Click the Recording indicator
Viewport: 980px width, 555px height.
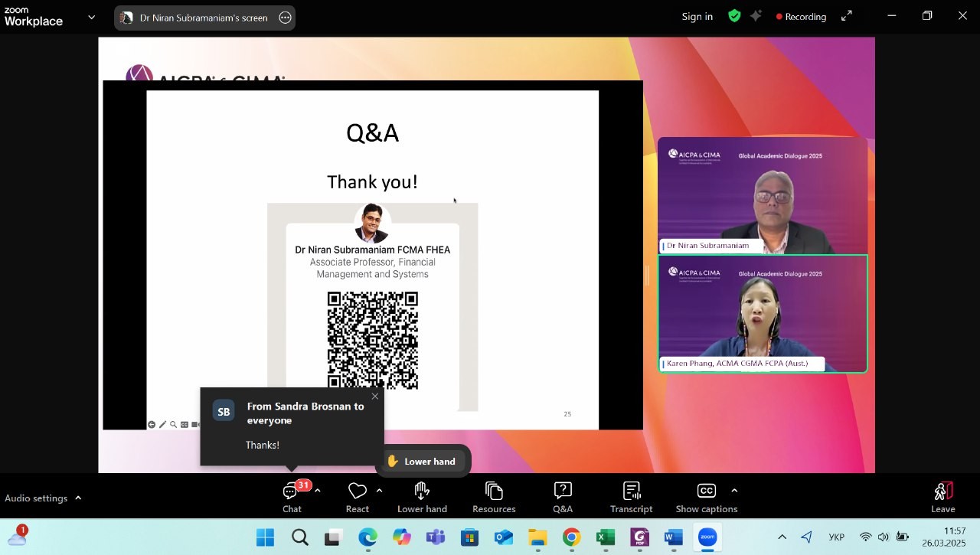(801, 16)
